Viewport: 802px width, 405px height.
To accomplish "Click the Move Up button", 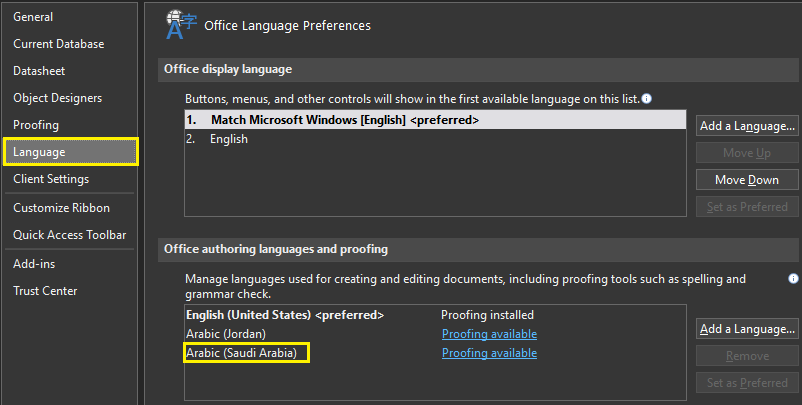I will [x=747, y=153].
